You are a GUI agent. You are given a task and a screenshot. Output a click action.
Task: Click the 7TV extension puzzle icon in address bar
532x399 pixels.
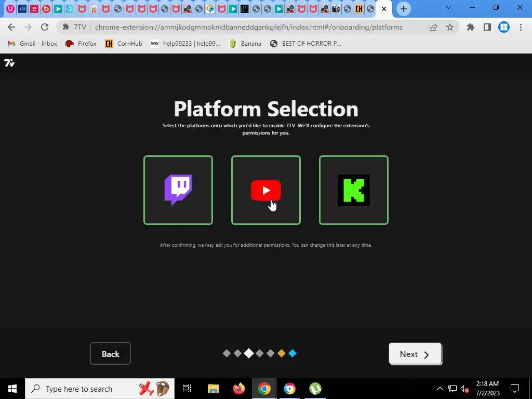pyautogui.click(x=66, y=27)
